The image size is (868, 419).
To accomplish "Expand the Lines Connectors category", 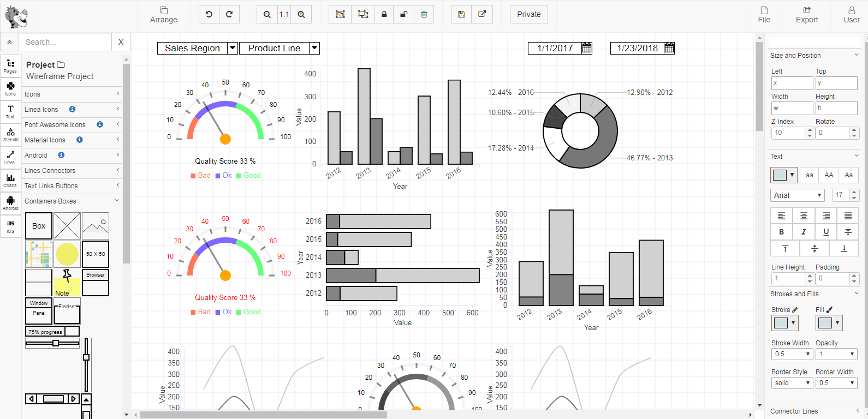I will pyautogui.click(x=72, y=171).
